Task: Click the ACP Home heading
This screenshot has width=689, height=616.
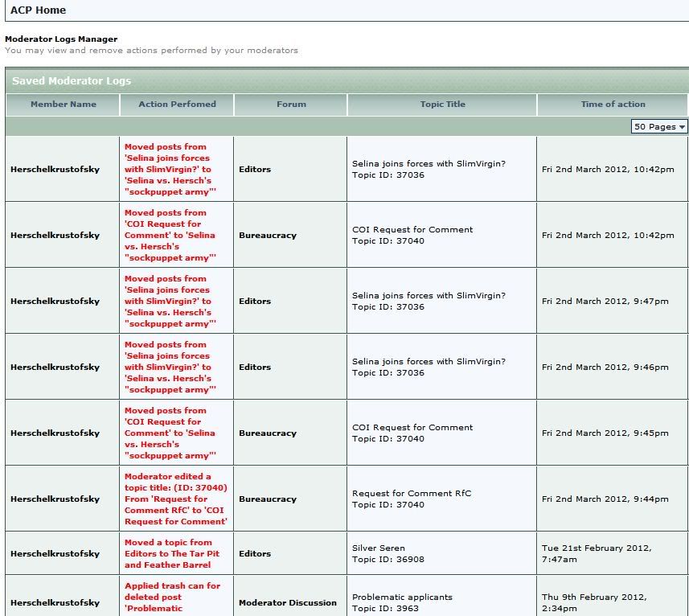Action: coord(39,10)
